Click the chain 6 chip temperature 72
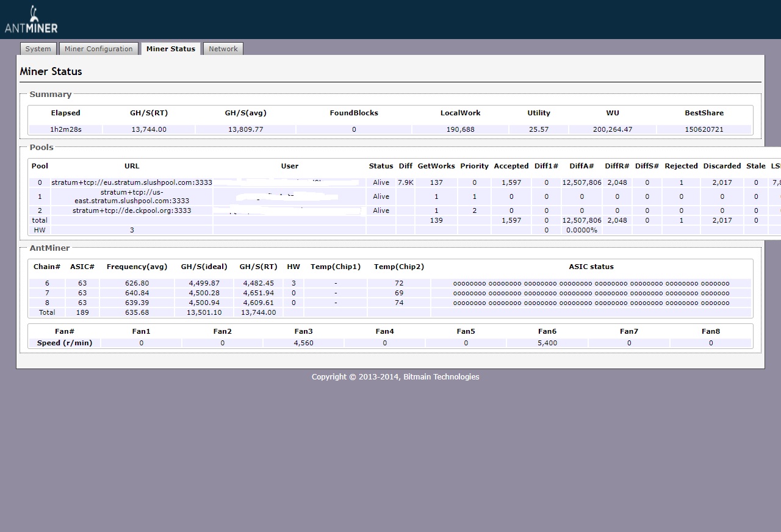Screen dimensions: 781x532 (399, 283)
